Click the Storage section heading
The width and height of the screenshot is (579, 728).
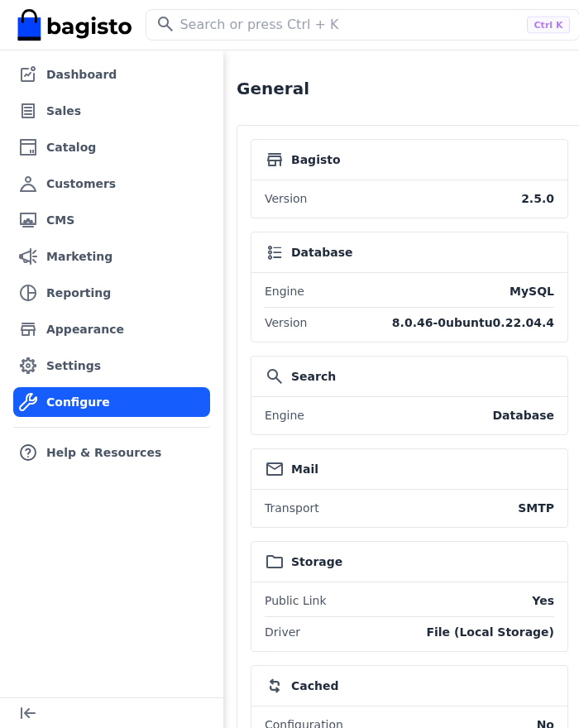click(317, 562)
